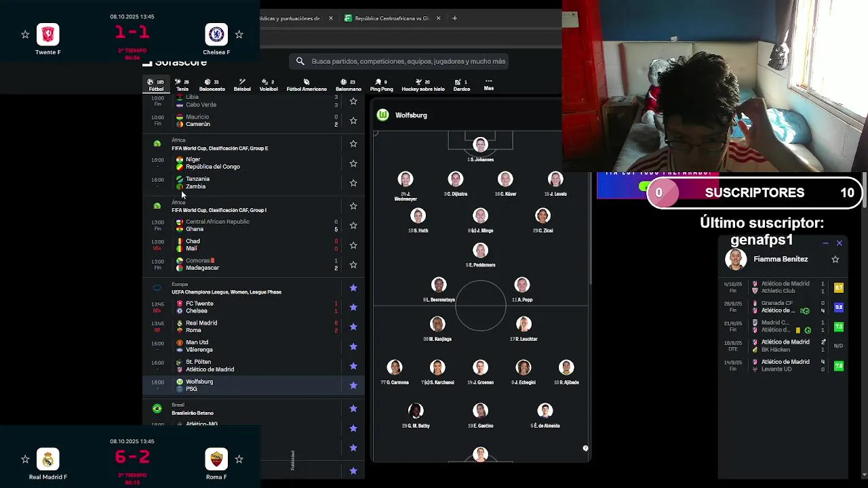Open R. Ajibade's player avatar
Viewport: 868px width, 488px height.
pyautogui.click(x=566, y=367)
